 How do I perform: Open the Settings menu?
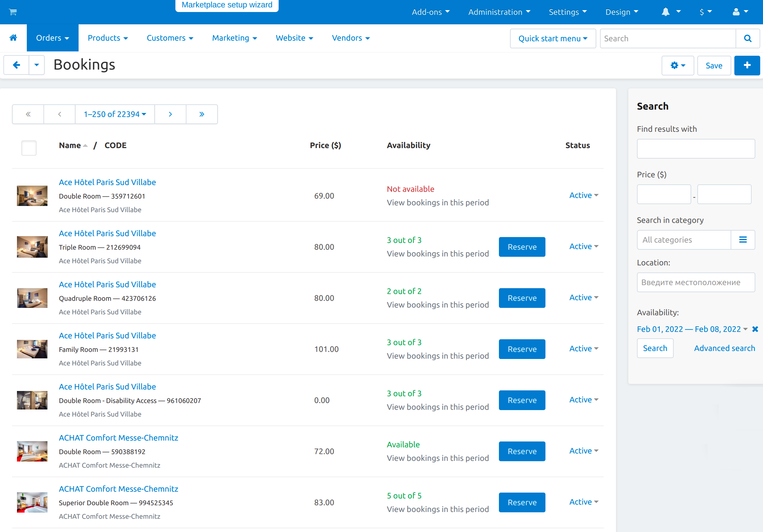click(x=568, y=12)
